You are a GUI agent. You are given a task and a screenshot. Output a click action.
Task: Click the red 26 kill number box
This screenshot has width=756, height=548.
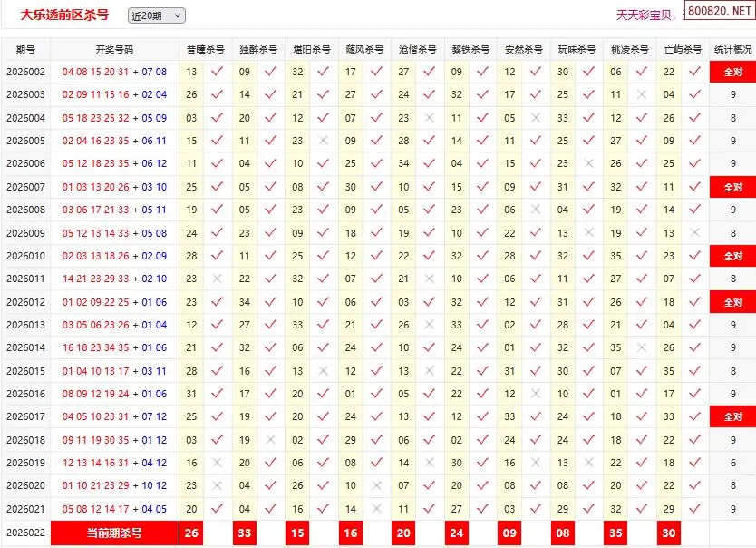click(x=191, y=533)
